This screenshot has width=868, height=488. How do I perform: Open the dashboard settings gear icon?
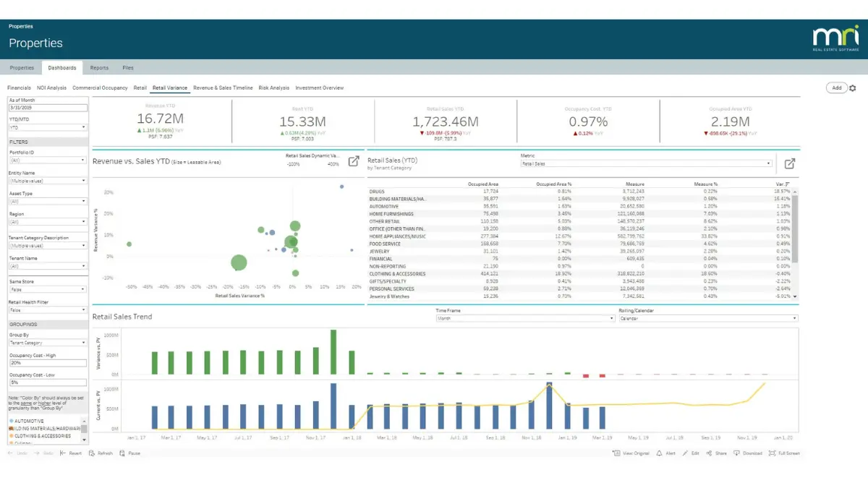pos(852,88)
